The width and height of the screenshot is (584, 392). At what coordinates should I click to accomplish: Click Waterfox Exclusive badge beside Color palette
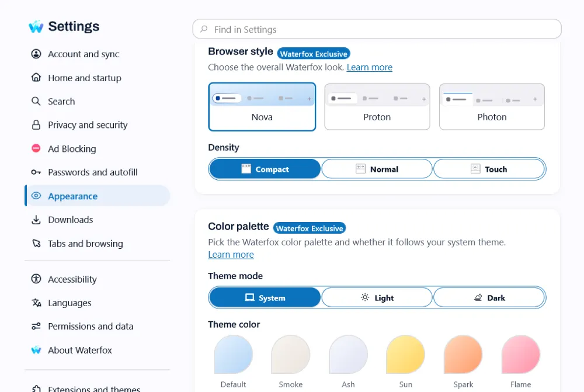310,228
